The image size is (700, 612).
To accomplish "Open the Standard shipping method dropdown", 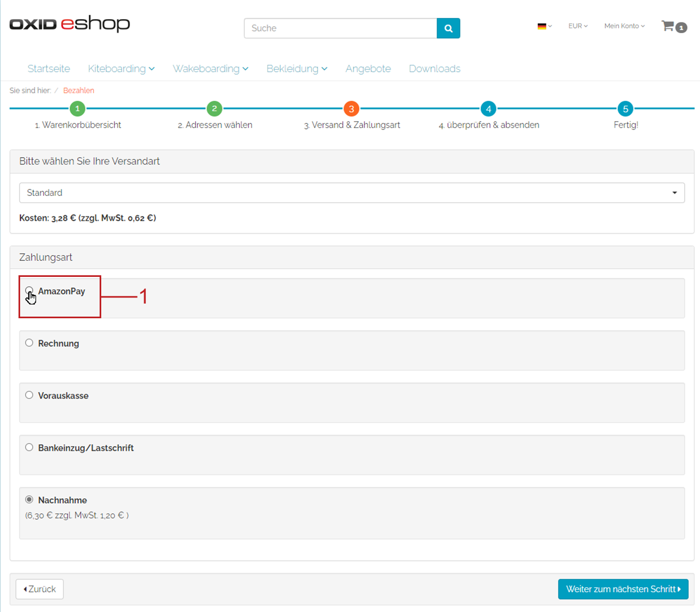I will (352, 193).
